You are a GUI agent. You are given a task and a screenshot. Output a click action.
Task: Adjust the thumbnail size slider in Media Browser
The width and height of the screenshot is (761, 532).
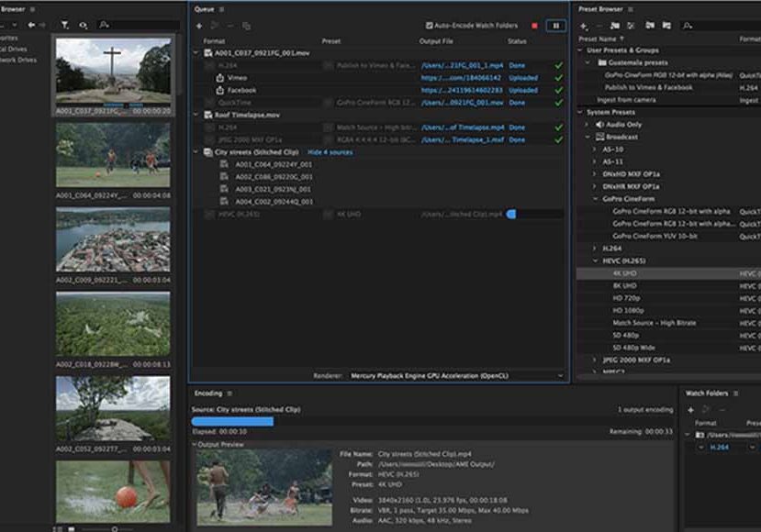click(x=115, y=528)
